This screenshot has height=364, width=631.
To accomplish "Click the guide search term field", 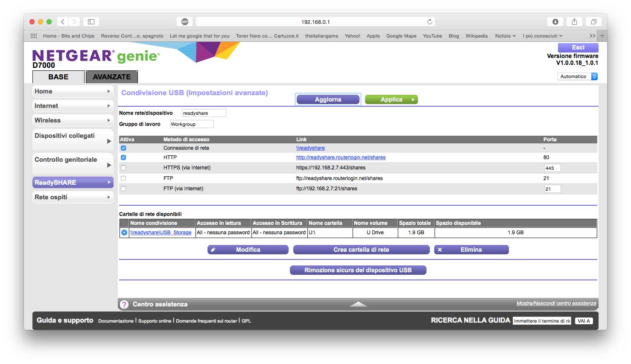I will click(x=542, y=321).
